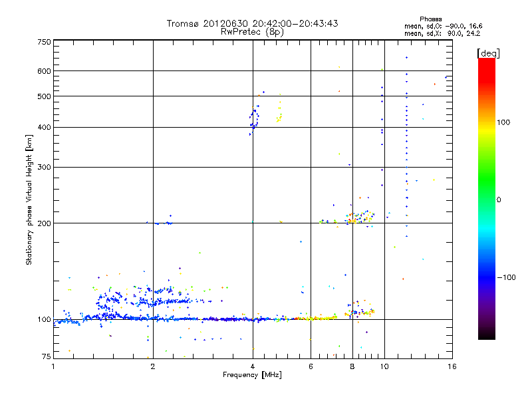Viewport: 532px width, 399px height.
Task: Click the colorbar '100' tick label
Action: pyautogui.click(x=503, y=122)
